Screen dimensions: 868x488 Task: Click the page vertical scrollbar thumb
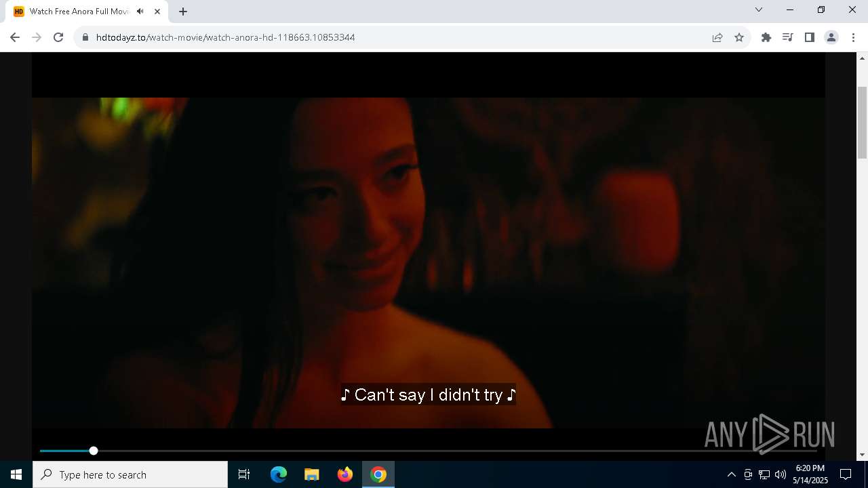coord(863,123)
